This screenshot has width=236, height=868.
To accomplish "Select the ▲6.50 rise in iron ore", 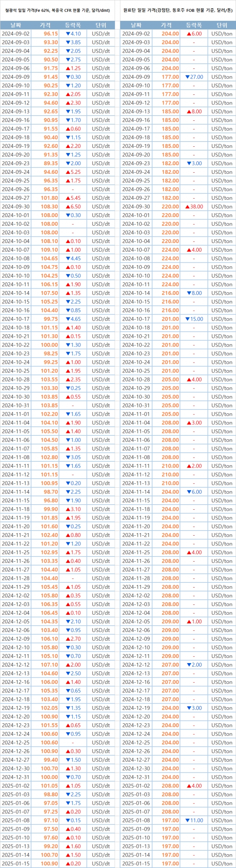I will click(x=73, y=206).
